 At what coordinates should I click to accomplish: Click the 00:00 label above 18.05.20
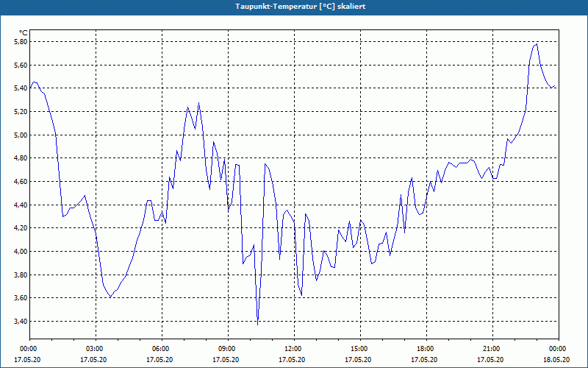pos(556,349)
